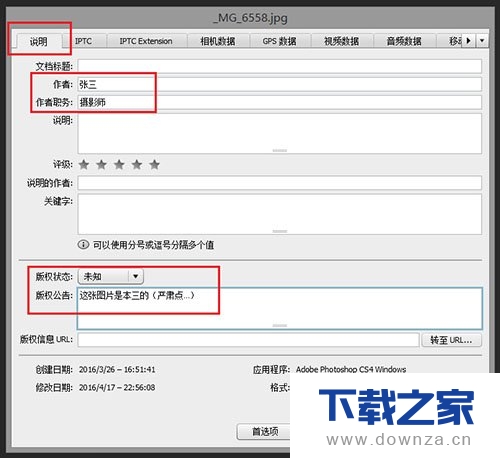Click the 作者职务 field containing 摄影师

280,102
